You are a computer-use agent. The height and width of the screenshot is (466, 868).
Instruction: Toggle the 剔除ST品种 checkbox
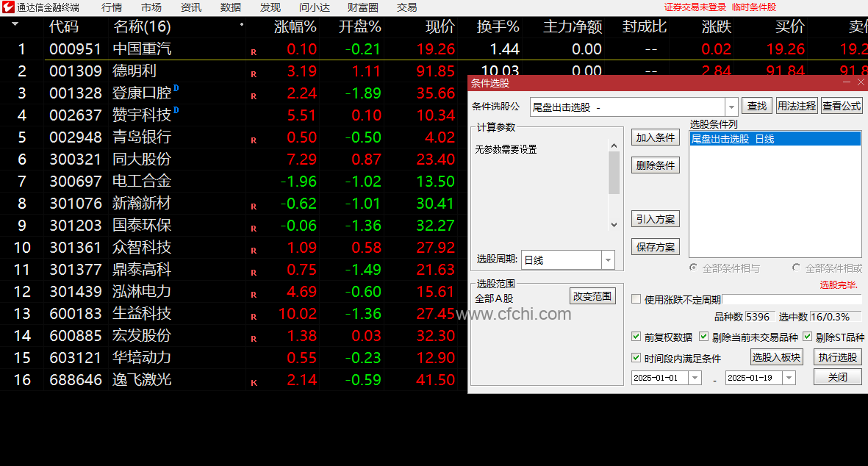click(807, 337)
